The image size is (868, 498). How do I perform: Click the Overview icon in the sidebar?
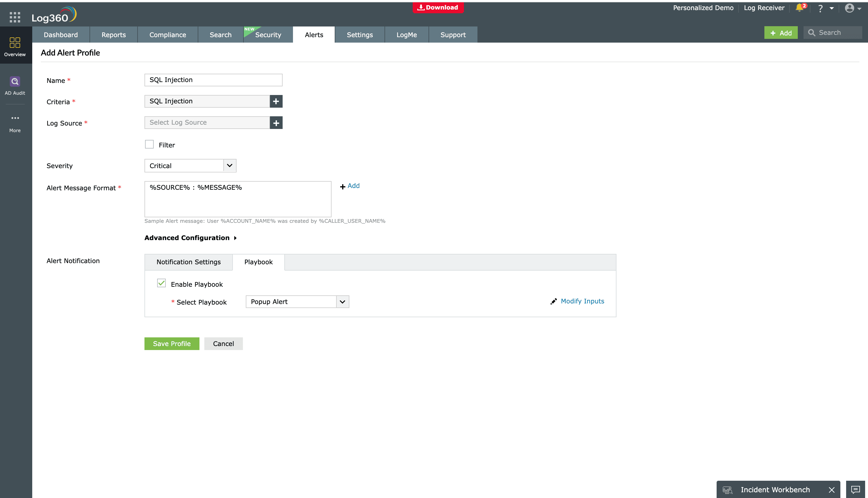pyautogui.click(x=15, y=42)
